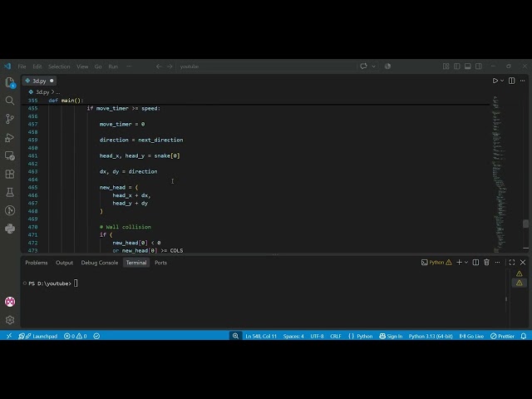
Task: Open terminal panel more actions ellipsis
Action: tap(497, 263)
